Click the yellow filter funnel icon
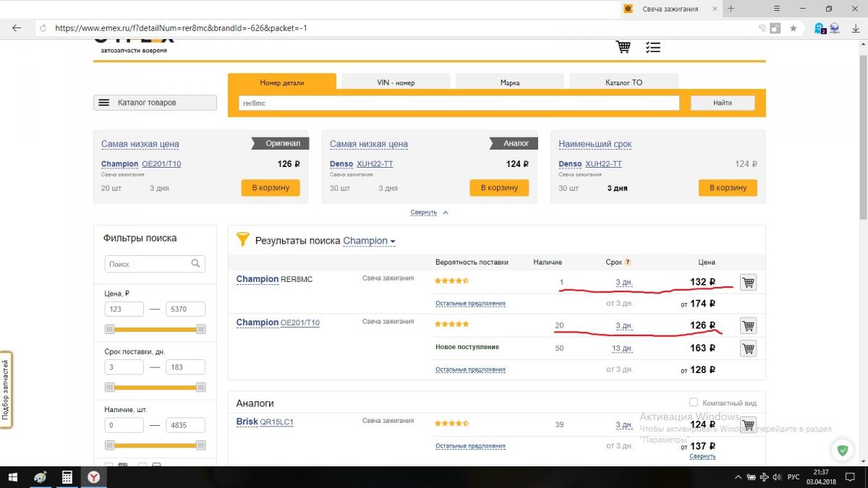The height and width of the screenshot is (488, 868). click(x=243, y=239)
